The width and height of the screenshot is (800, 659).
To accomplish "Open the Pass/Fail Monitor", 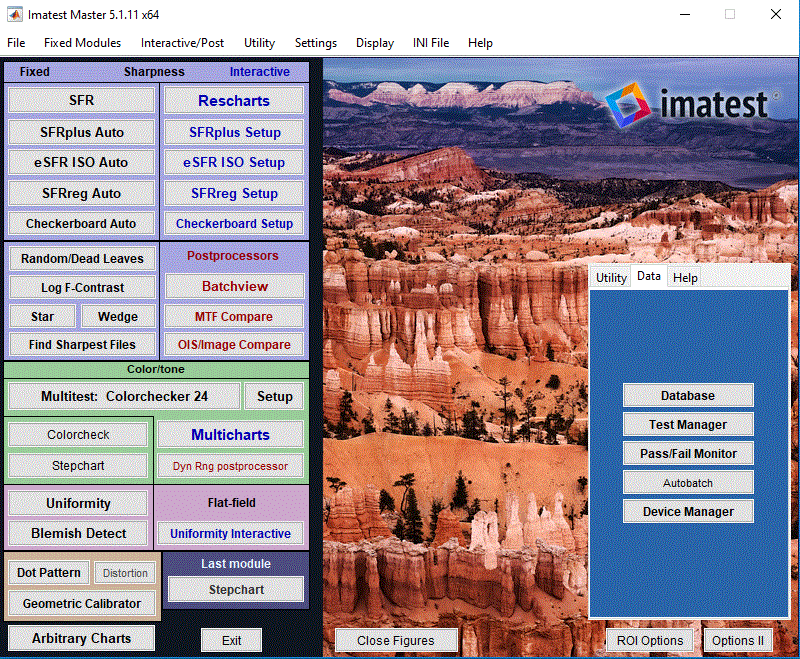I will [x=688, y=454].
